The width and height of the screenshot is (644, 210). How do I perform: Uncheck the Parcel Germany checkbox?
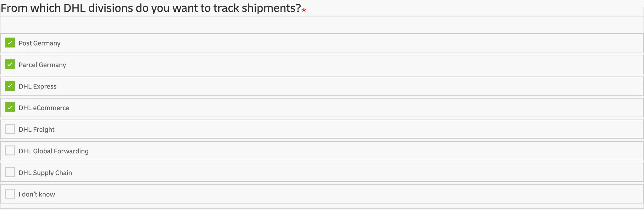10,65
